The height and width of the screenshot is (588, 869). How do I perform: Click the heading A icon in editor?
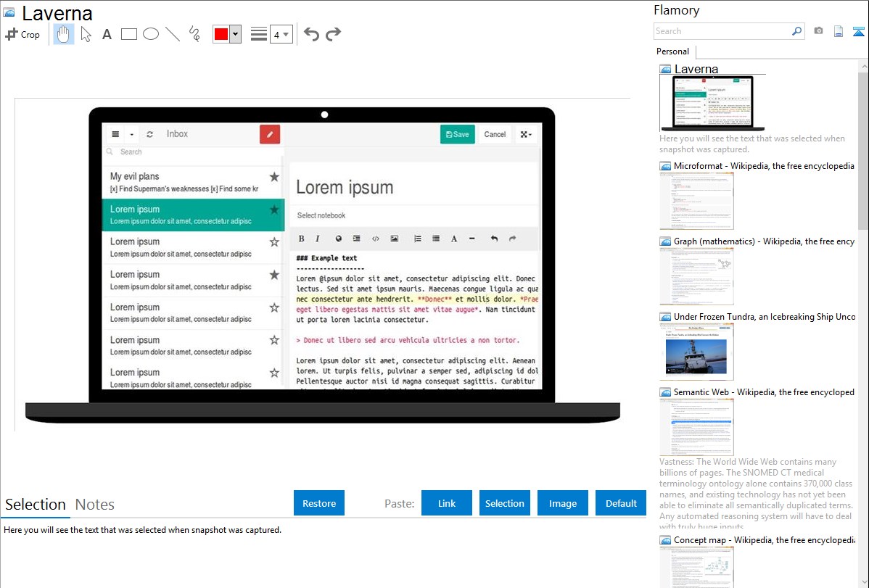[454, 239]
